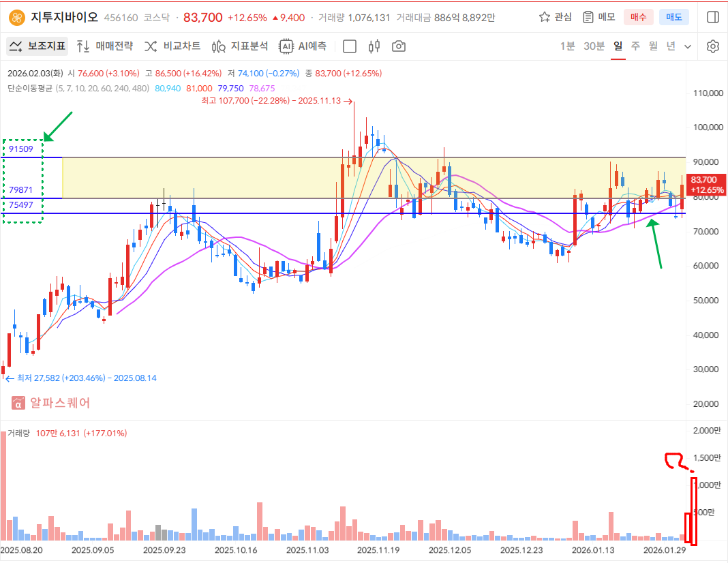Open the 비교차트 comparison chart
Viewport: 728px width, 563px height.
click(x=172, y=46)
